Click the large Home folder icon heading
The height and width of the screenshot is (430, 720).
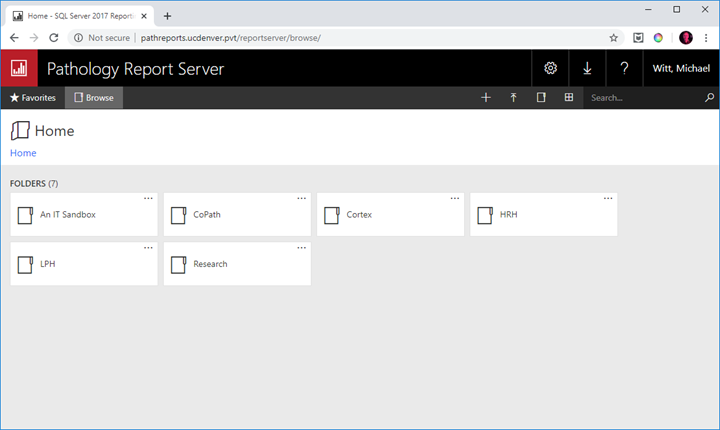click(20, 130)
